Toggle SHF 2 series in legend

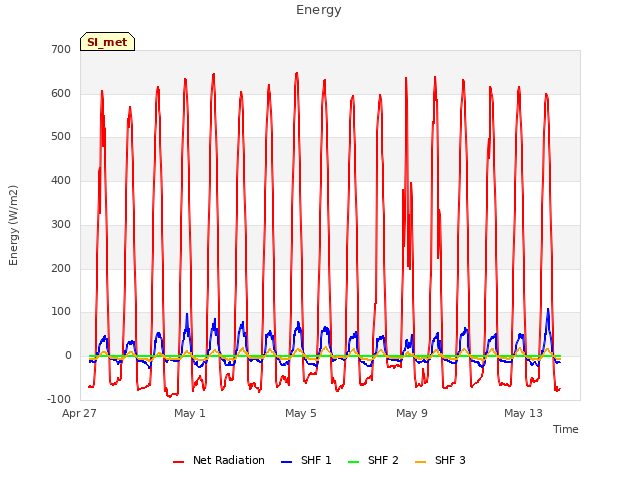373,460
